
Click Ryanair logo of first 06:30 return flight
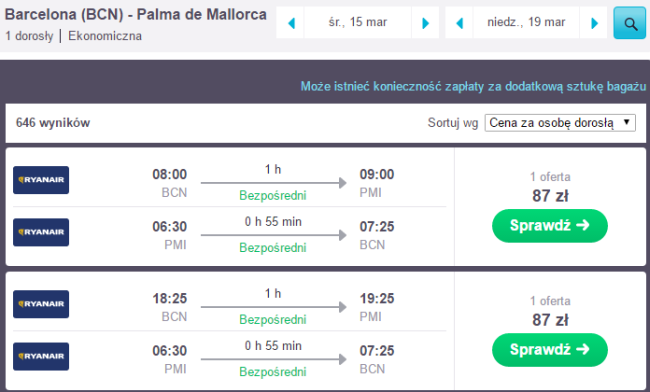(x=41, y=232)
